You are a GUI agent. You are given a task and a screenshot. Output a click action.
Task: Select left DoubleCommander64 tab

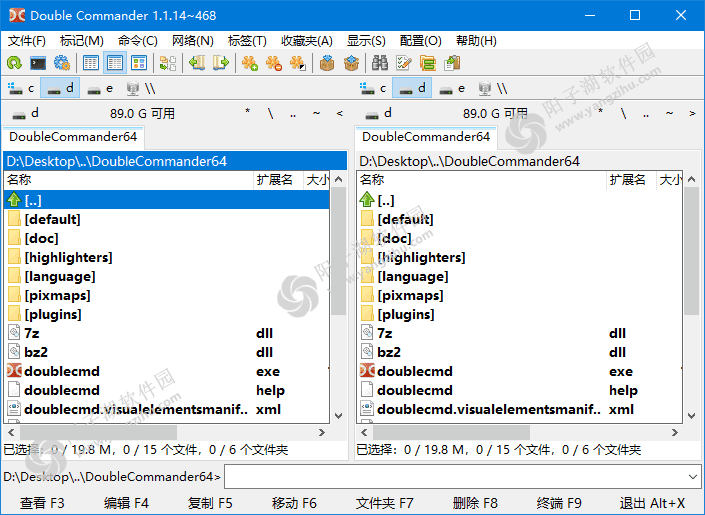click(73, 137)
